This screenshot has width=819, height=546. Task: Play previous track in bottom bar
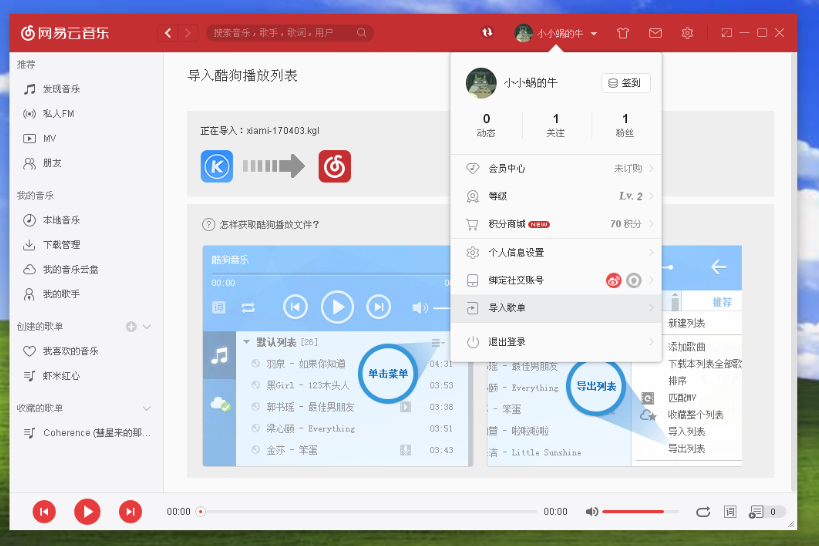click(44, 512)
